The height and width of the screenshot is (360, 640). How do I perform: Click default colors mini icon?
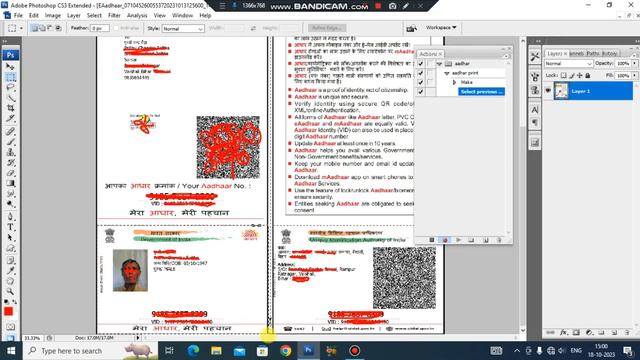click(x=6, y=302)
